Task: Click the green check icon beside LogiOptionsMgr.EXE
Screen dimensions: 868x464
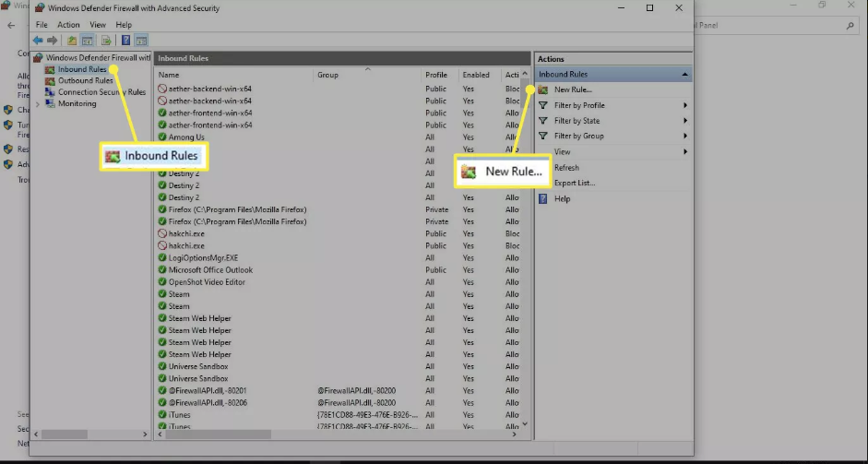Action: pos(162,257)
